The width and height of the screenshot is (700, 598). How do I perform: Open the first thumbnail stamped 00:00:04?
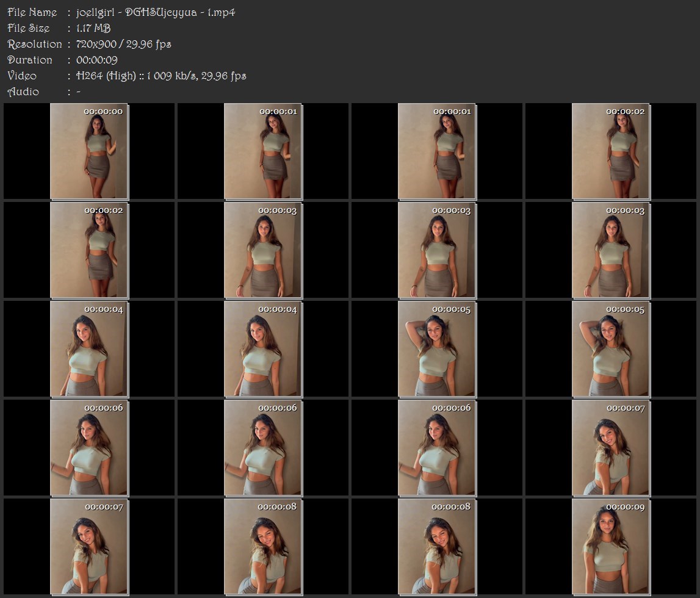click(89, 349)
